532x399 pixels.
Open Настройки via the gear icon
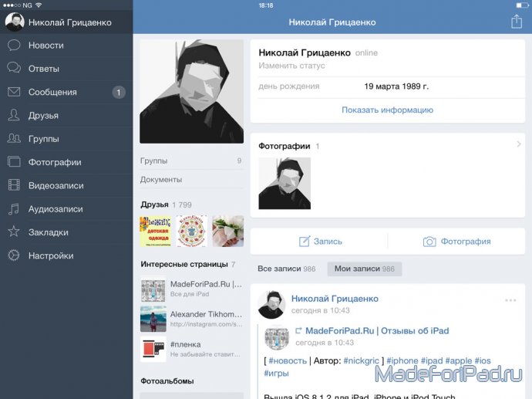point(14,255)
